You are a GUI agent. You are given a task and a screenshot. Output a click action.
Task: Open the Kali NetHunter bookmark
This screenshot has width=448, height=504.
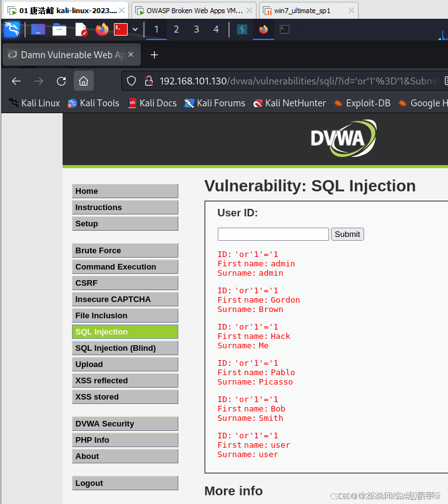(289, 103)
